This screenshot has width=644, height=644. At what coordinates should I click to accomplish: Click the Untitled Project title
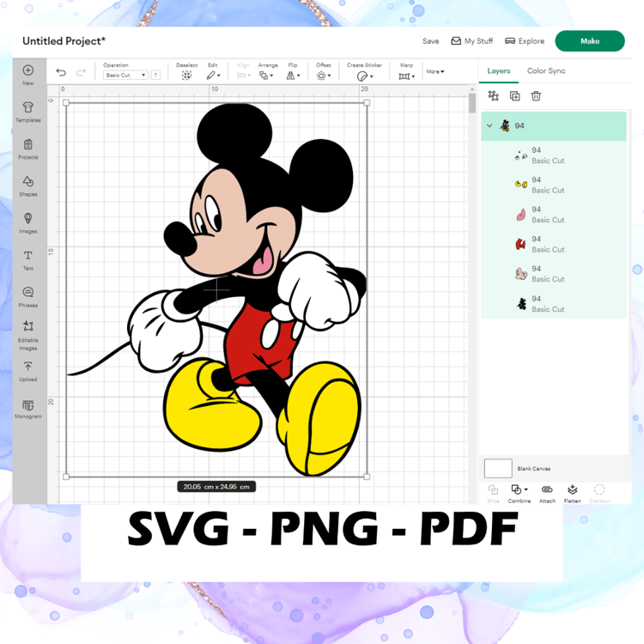[x=64, y=41]
